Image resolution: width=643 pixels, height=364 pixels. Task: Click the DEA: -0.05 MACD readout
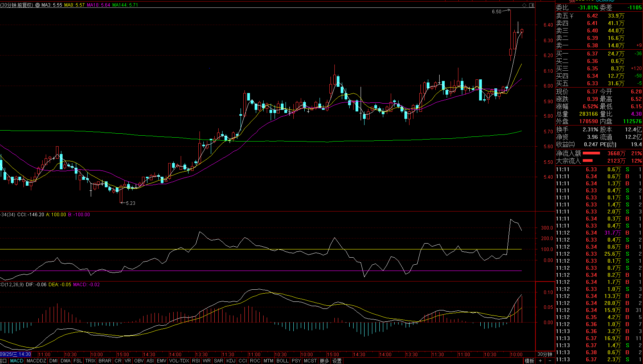[60, 284]
